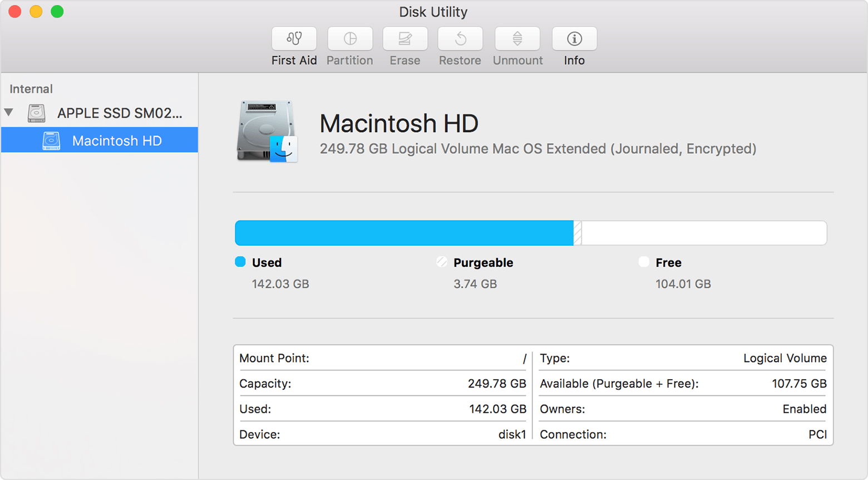Click the green full-screen window button

(57, 12)
